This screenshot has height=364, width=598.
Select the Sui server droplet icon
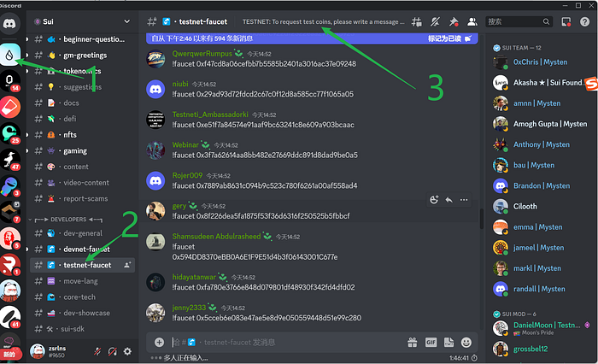(x=9, y=55)
